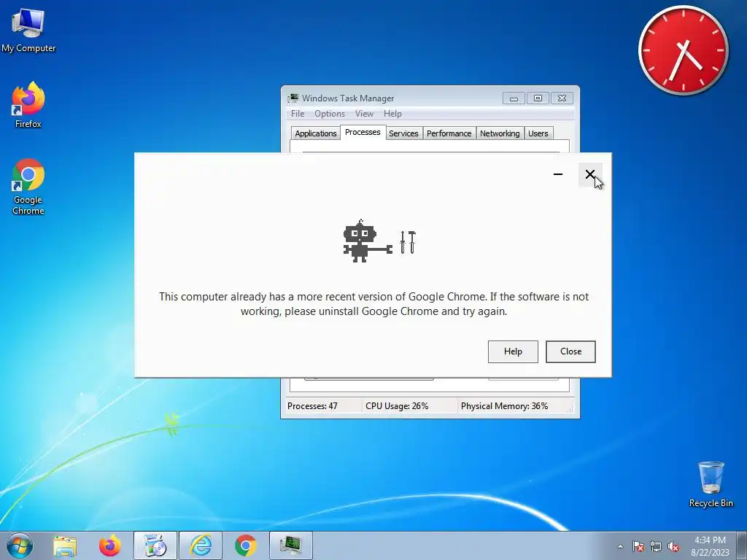Switch to installer item in taskbar
The width and height of the screenshot is (747, 560).
point(155,545)
